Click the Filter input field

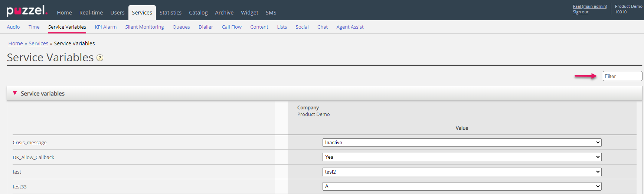coord(622,76)
